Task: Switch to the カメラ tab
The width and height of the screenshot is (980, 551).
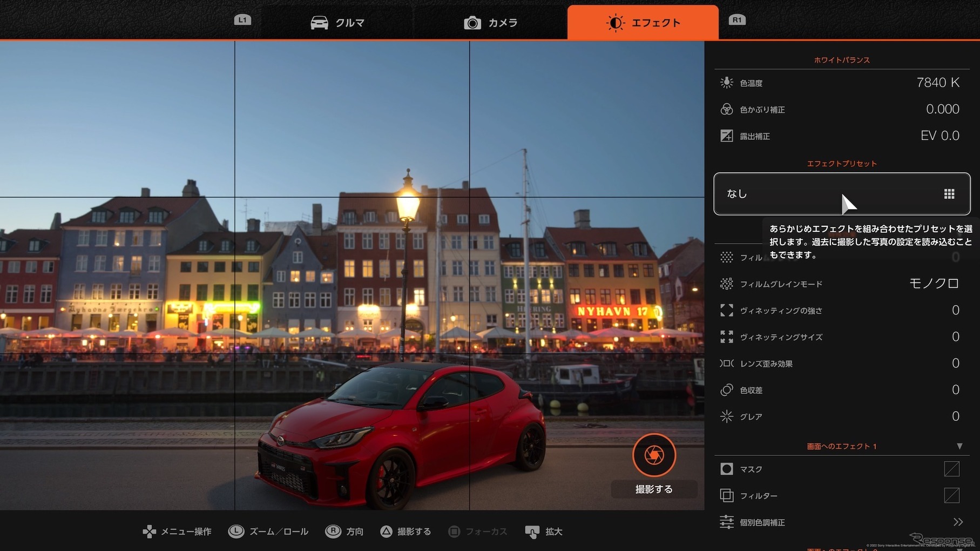Action: (x=490, y=23)
